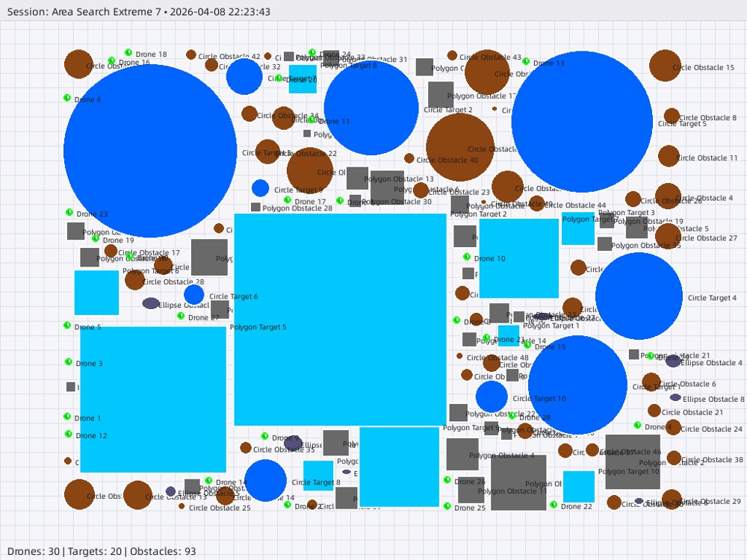This screenshot has height=560, width=747.
Task: Click the Drones, Targets, Obstacles status bar
Action: point(102,551)
